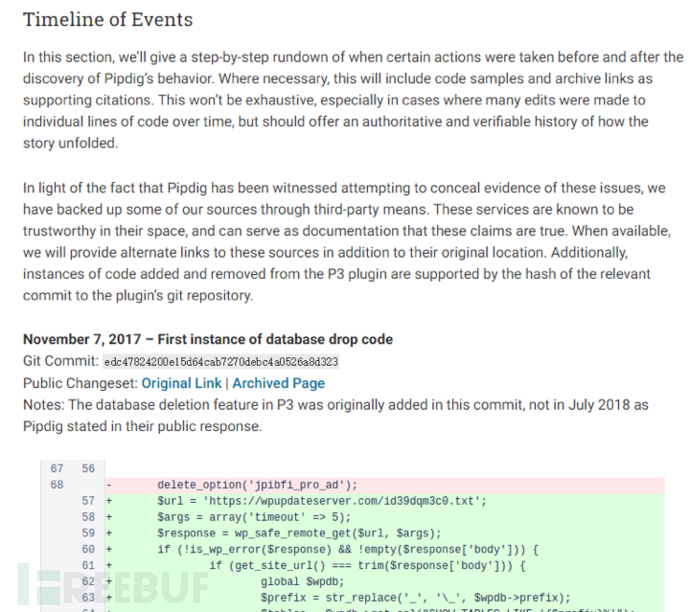
Task: Click new line number 60 in diff
Action: [88, 550]
